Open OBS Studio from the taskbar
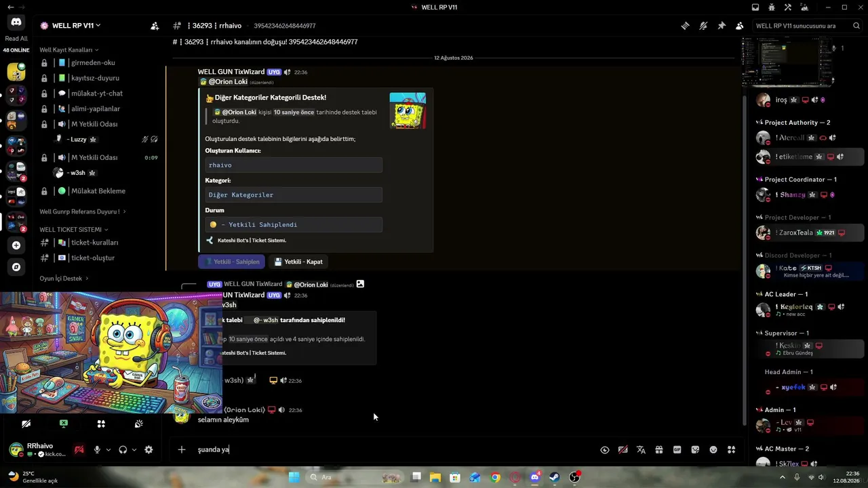The width and height of the screenshot is (868, 488). pos(574,477)
